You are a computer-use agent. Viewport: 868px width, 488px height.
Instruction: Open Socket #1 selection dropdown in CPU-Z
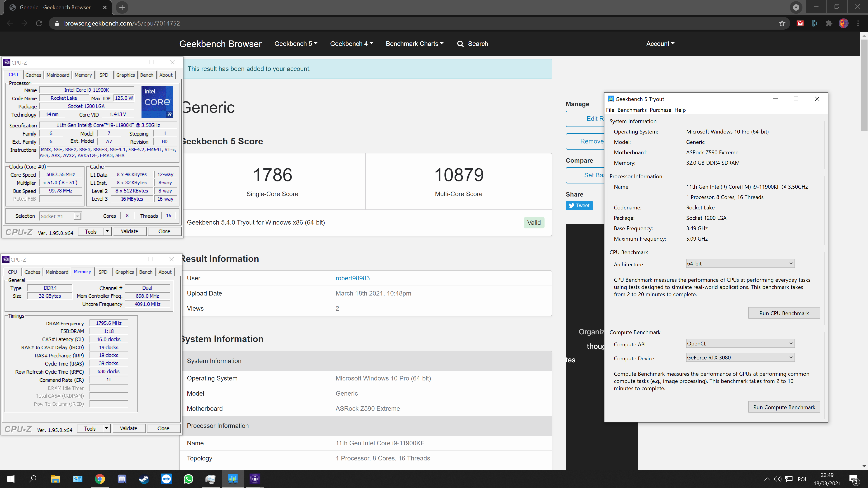coord(60,216)
